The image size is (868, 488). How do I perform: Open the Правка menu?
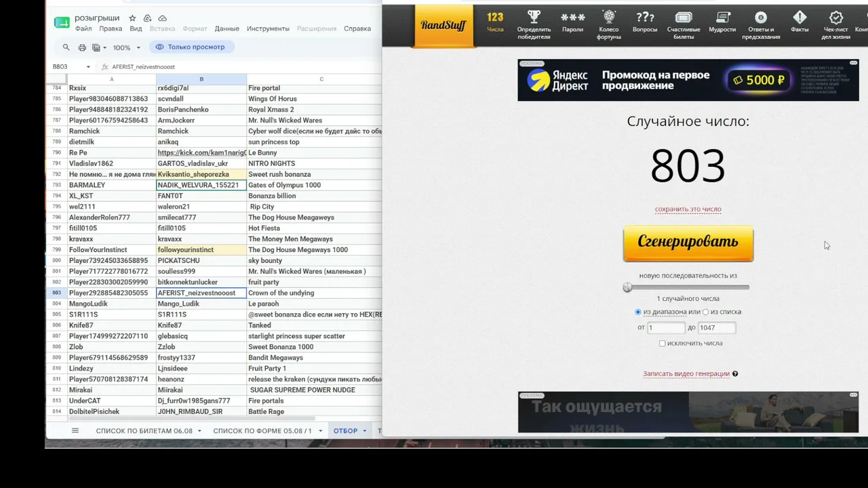pyautogui.click(x=111, y=29)
